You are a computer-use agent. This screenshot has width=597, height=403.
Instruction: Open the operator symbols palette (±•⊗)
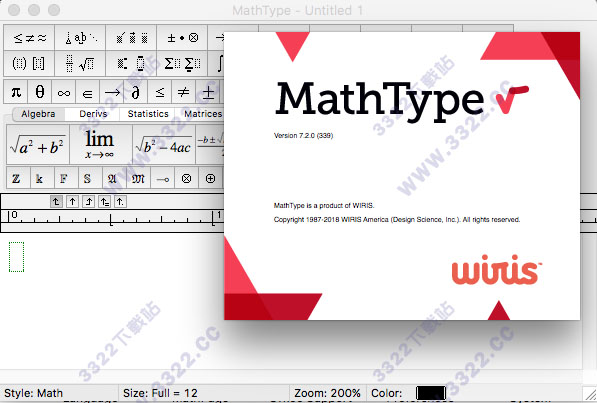(x=182, y=38)
